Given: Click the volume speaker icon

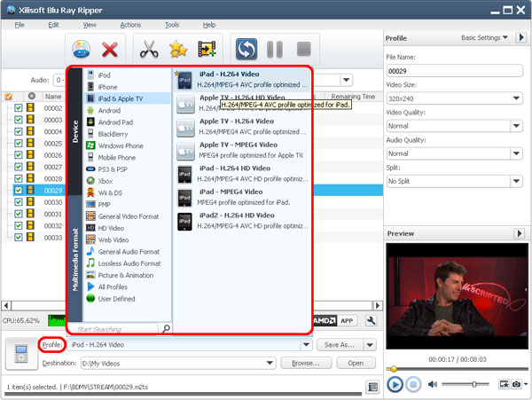Looking at the screenshot, I should point(433,384).
